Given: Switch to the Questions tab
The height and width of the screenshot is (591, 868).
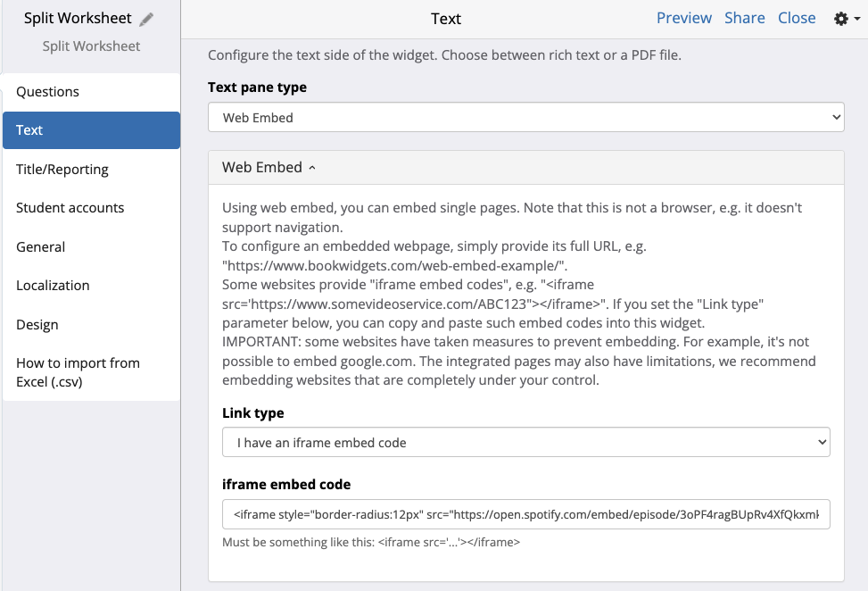Looking at the screenshot, I should point(48,92).
